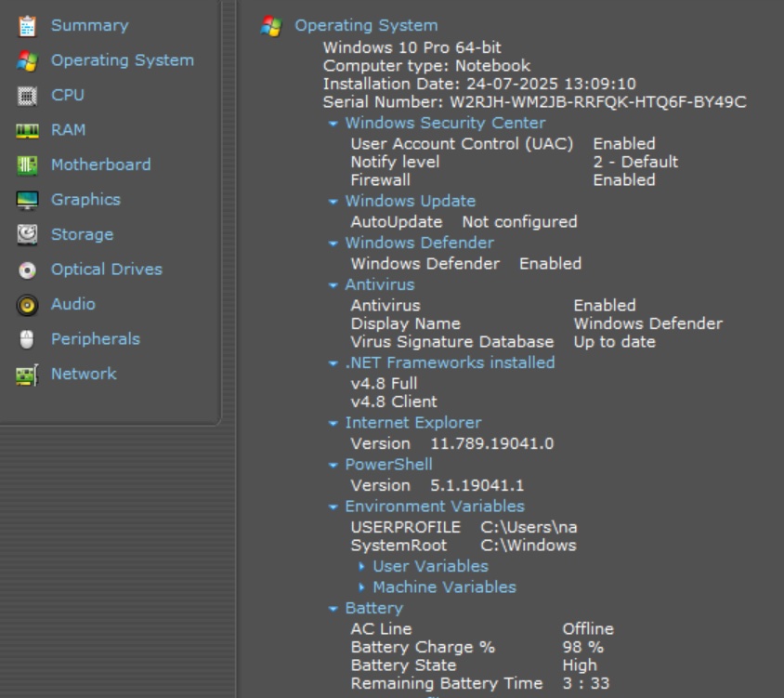
Task: Click the Peripherals mouse icon
Action: pos(27,339)
